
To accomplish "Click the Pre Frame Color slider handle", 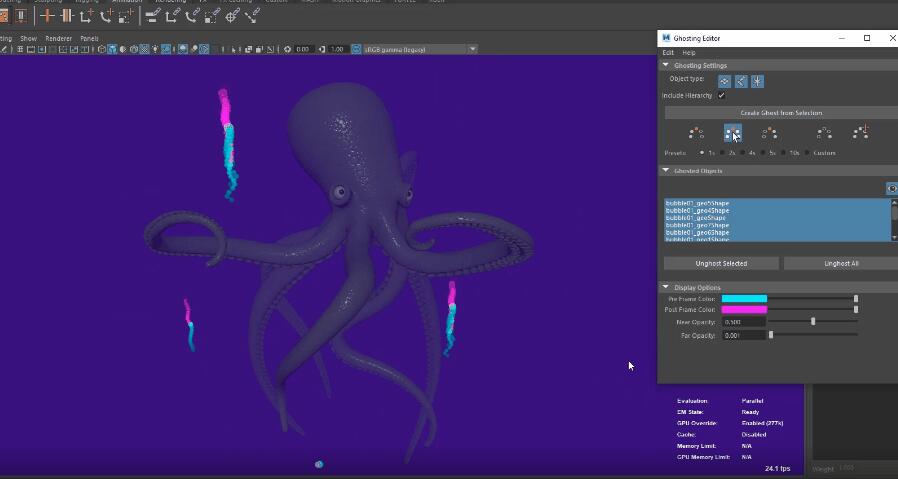I will click(856, 299).
